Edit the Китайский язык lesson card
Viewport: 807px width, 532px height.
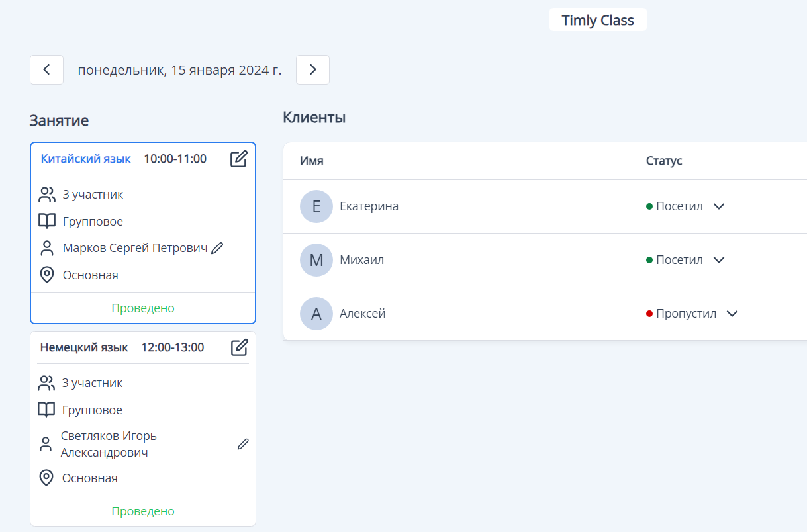point(238,158)
